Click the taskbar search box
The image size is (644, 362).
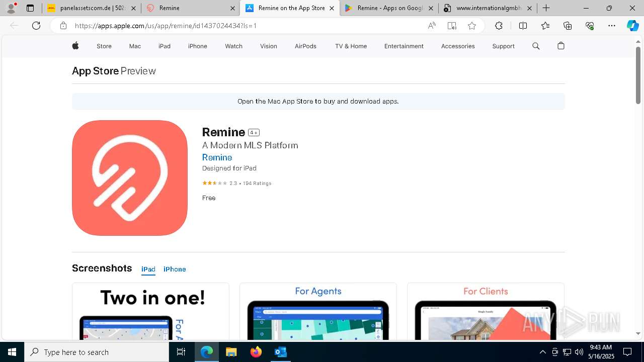tap(97, 352)
